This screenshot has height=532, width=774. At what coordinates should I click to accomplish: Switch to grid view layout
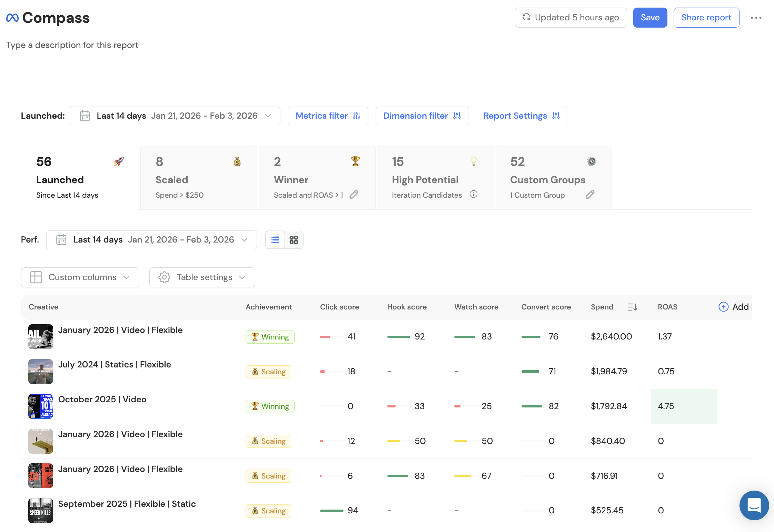pos(294,240)
